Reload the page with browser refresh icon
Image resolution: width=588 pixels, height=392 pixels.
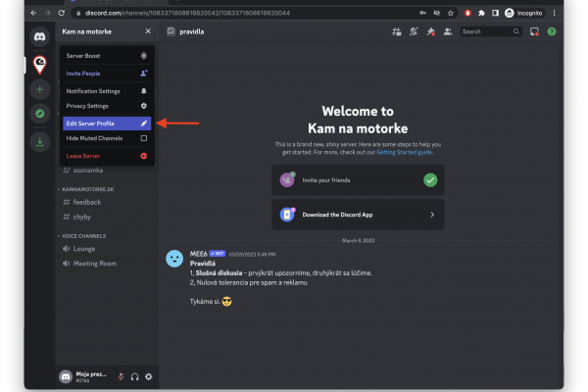point(62,13)
